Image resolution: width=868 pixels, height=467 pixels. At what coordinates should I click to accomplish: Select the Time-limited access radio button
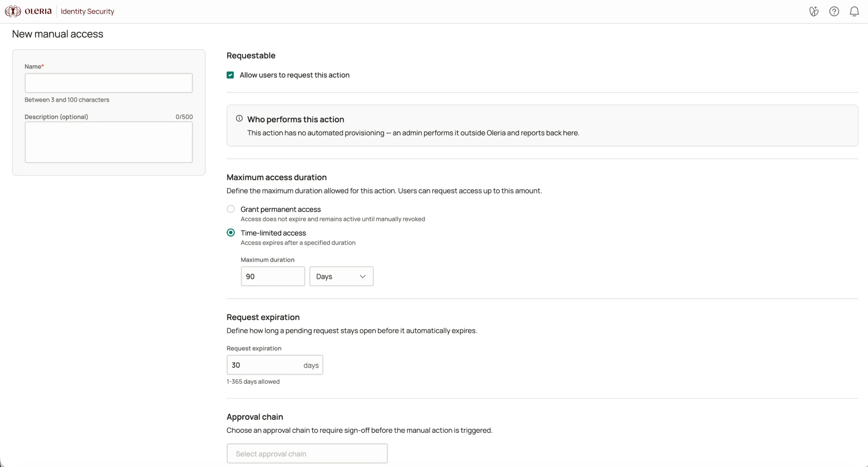[x=231, y=232]
